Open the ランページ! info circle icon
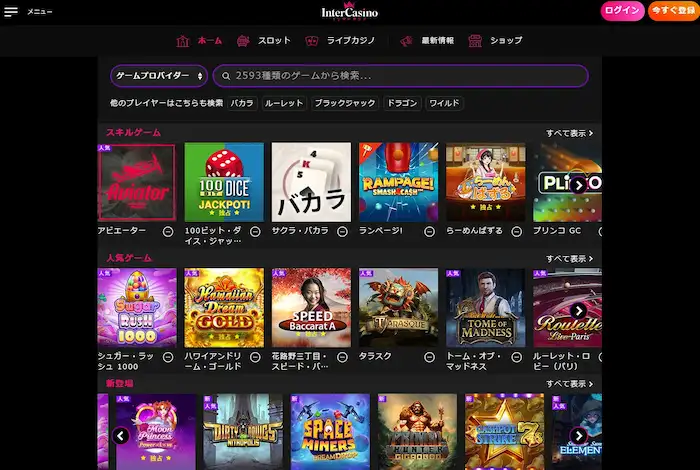 (x=429, y=231)
